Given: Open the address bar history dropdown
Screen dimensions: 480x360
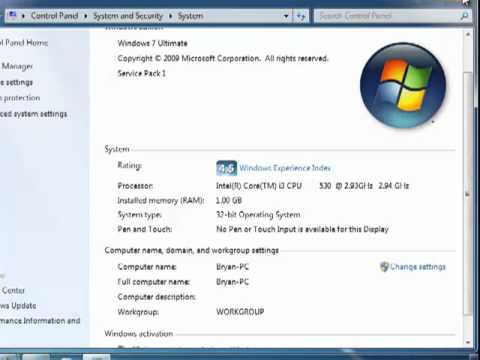Looking at the screenshot, I should tap(286, 16).
